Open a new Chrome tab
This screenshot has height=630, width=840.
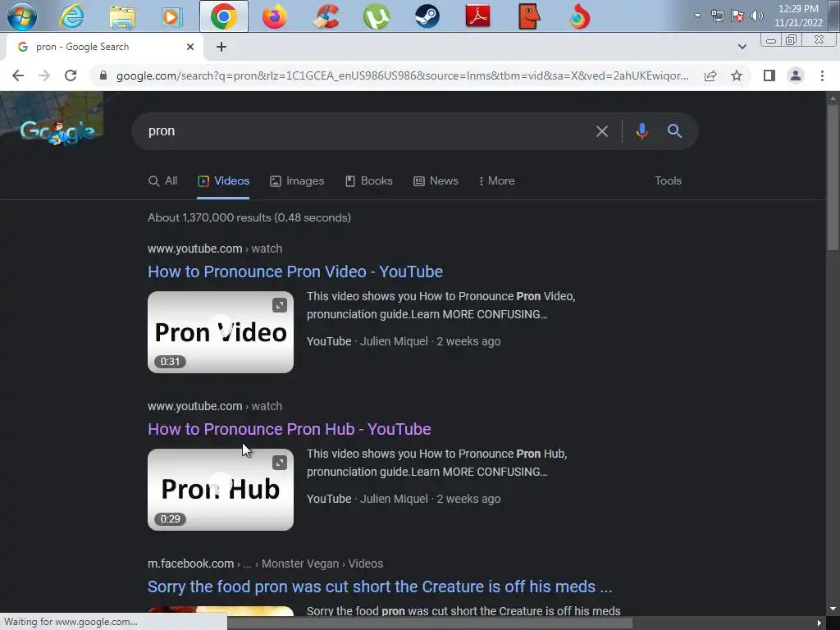tap(221, 47)
